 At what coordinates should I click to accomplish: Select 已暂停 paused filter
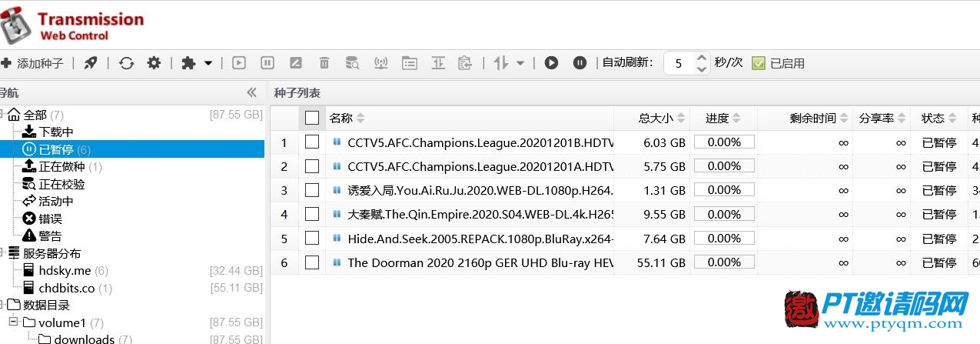click(56, 149)
